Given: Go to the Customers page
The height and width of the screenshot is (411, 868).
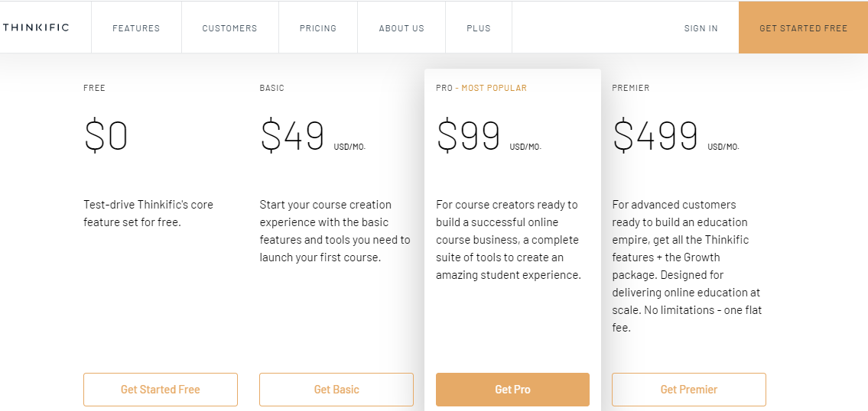Looking at the screenshot, I should (x=229, y=28).
